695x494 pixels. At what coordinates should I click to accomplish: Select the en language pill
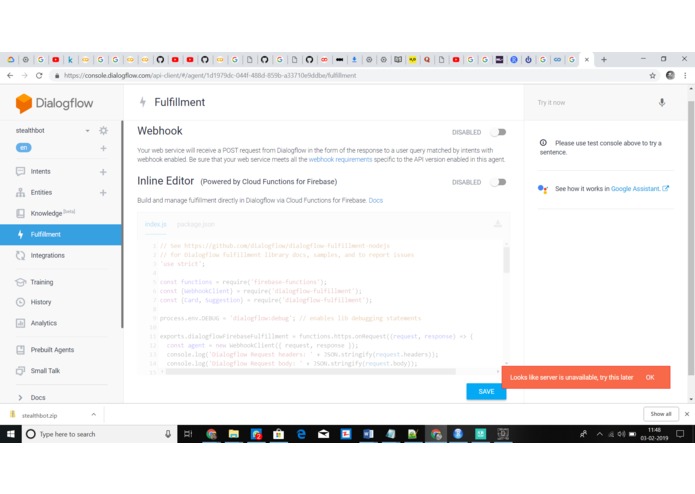pos(24,148)
